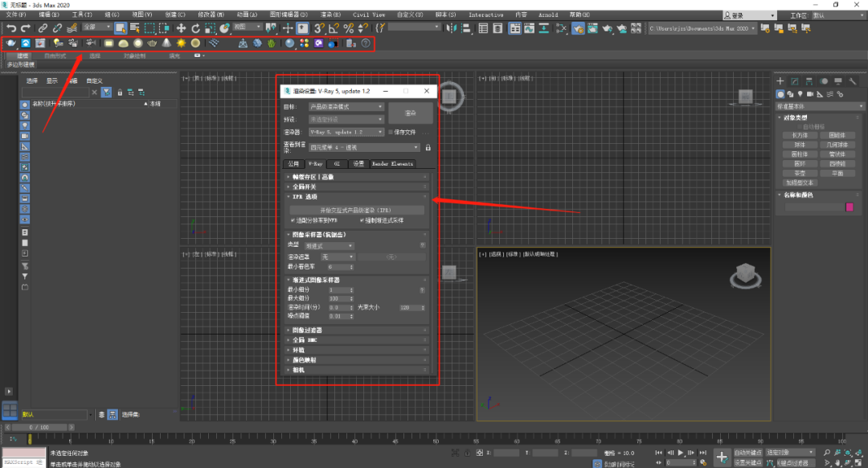The image size is (868, 468).
Task: Click the V-Ray toolbar help question icon
Action: tap(366, 43)
